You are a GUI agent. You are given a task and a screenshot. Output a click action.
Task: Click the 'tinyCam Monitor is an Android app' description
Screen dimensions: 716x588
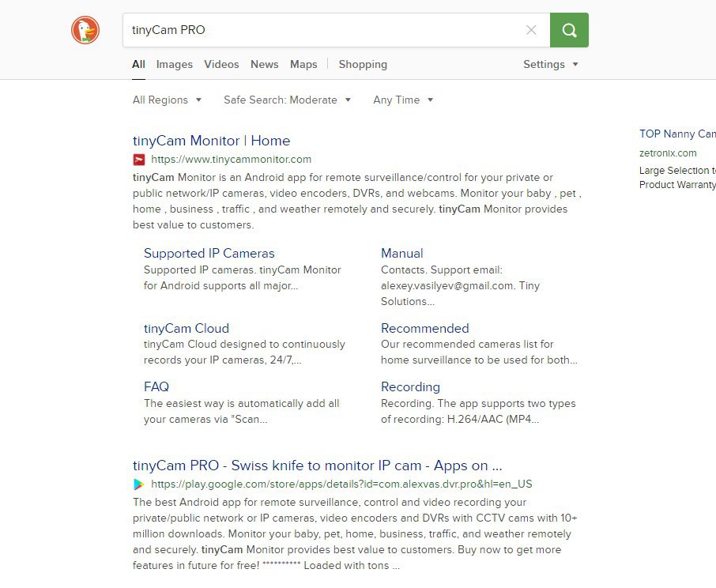356,201
